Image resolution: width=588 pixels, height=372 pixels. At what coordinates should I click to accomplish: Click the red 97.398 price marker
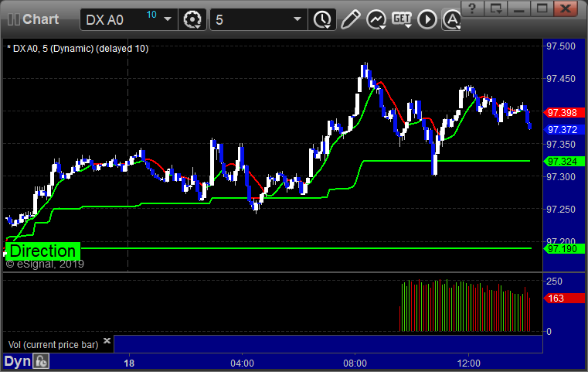pos(564,113)
